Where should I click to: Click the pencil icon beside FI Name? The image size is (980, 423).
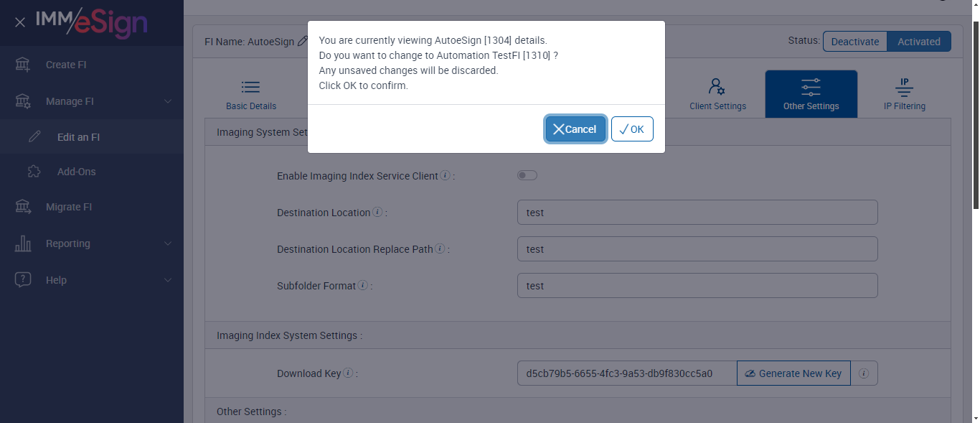click(303, 42)
